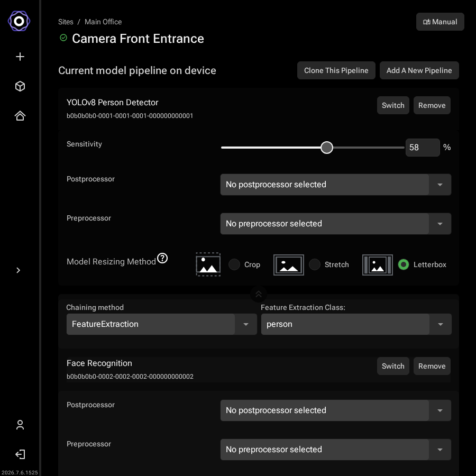Remove the YOLOv8 Person Detector model
This screenshot has height=476, width=476.
pyautogui.click(x=432, y=105)
